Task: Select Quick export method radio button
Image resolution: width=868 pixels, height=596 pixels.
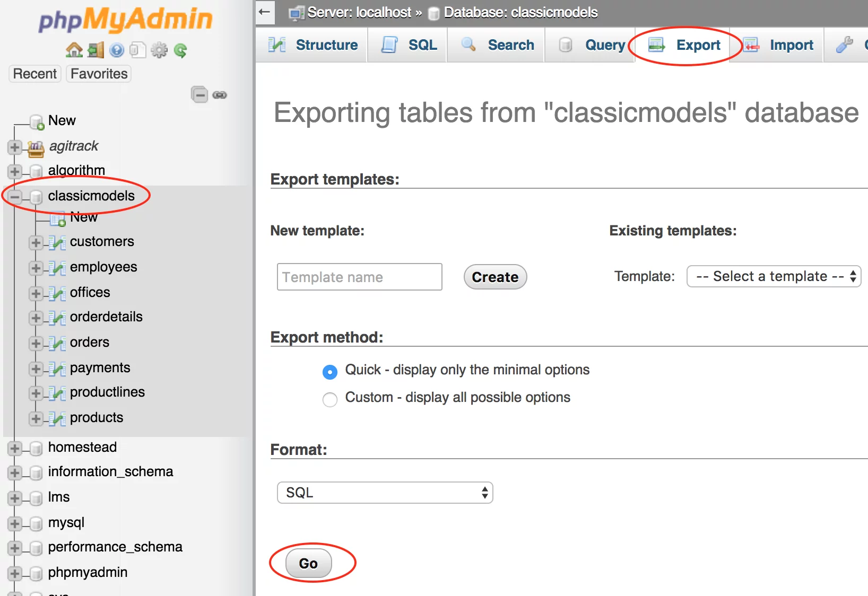Action: point(330,372)
